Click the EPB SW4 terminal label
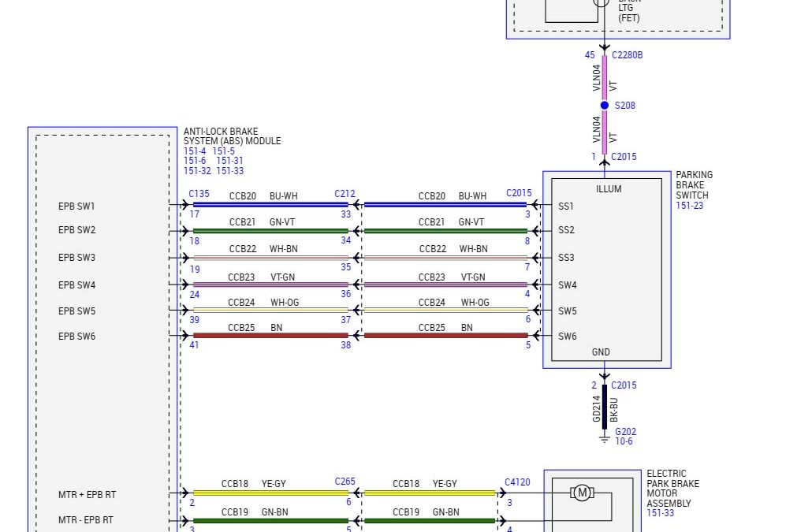 [x=76, y=285]
